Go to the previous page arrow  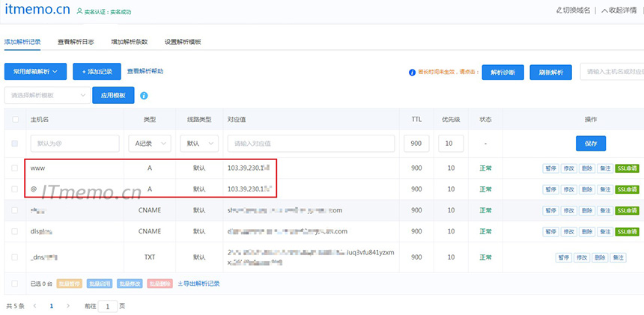pos(34,306)
